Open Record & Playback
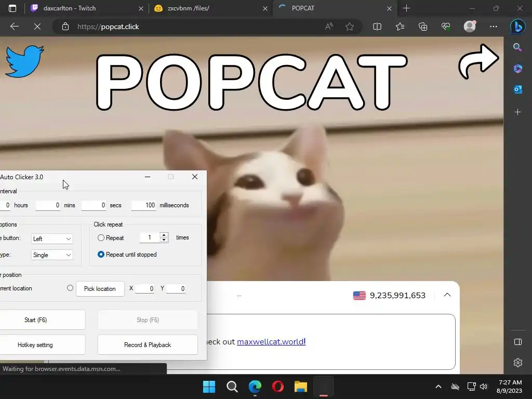This screenshot has width=532, height=399. [x=148, y=345]
